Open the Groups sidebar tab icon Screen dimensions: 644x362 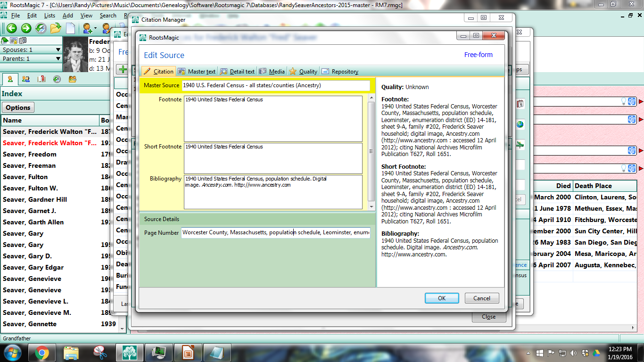72,79
